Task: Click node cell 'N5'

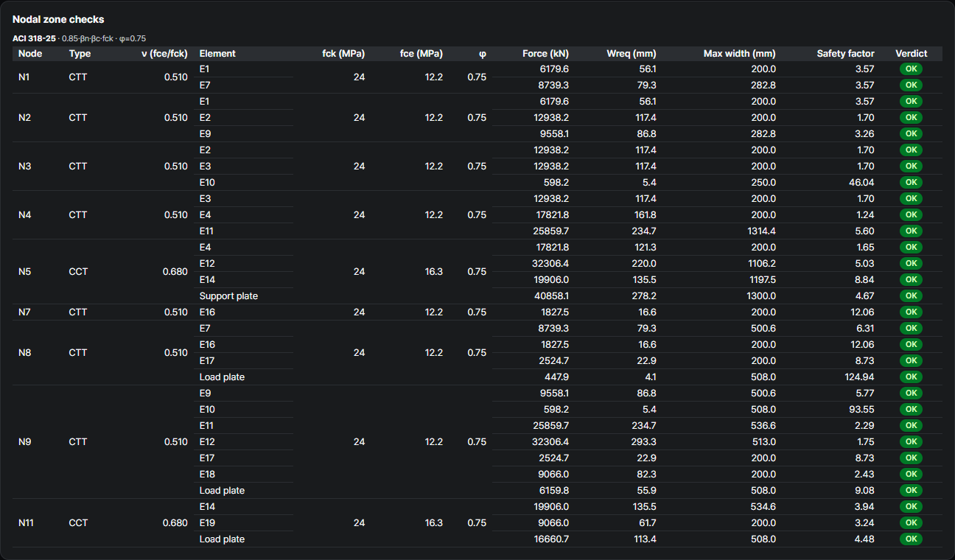Action: (x=25, y=271)
